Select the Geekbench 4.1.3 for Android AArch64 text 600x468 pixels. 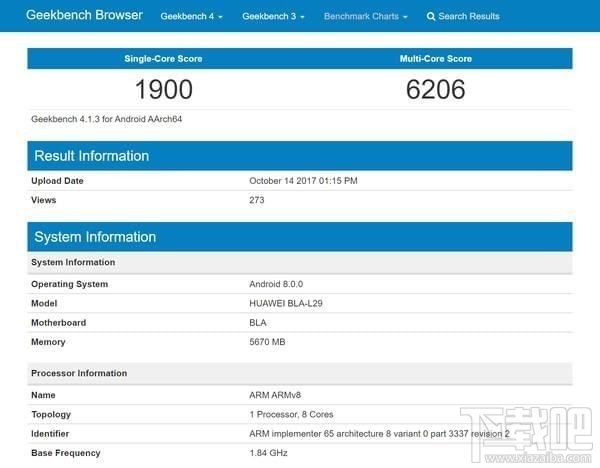point(106,119)
